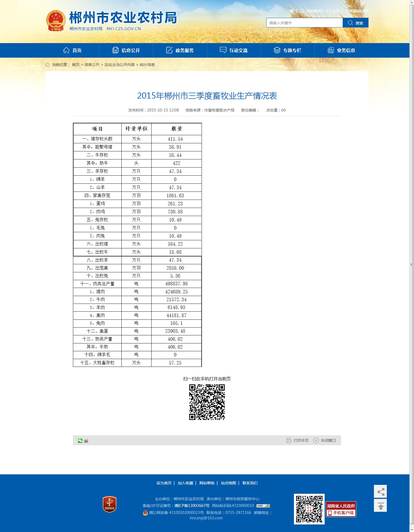Click 设为首页 footer link
Image resolution: width=414 pixels, height=532 pixels.
tap(164, 483)
